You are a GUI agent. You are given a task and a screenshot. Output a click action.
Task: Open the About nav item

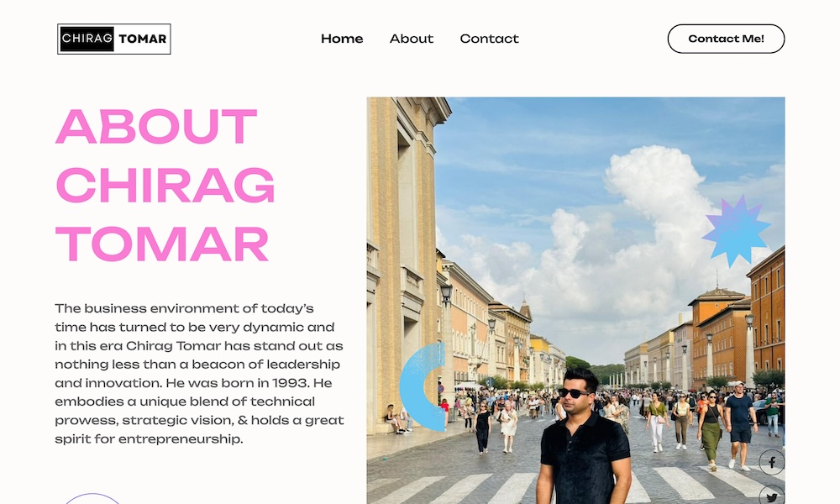(x=412, y=39)
